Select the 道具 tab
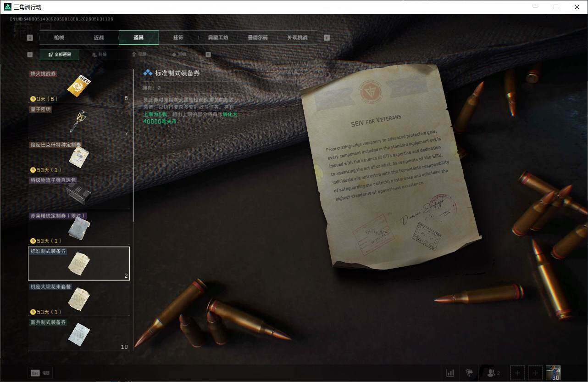Viewport: 588px width, 382px height. point(139,38)
